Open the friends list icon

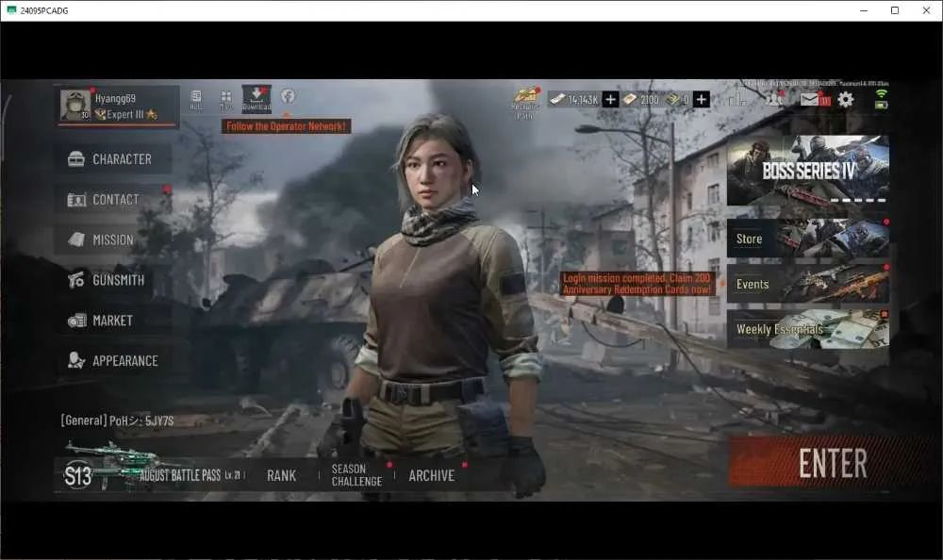click(773, 99)
